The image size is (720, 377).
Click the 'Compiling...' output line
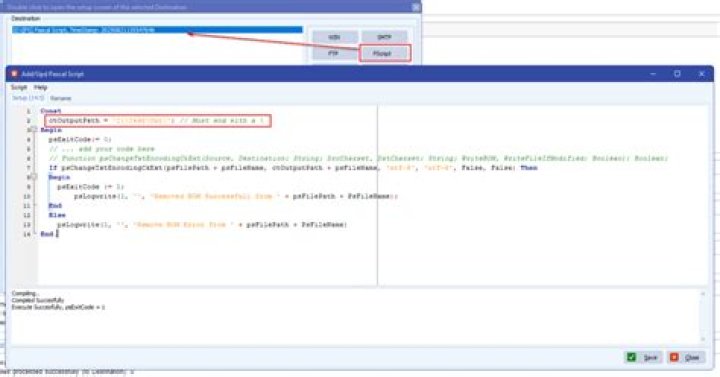pyautogui.click(x=25, y=293)
